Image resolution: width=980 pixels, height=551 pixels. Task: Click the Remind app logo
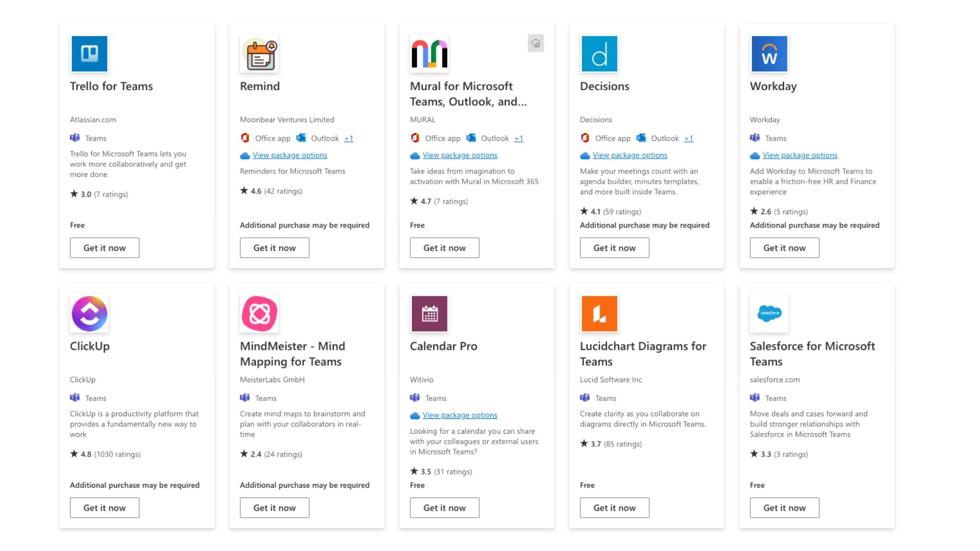(x=259, y=54)
